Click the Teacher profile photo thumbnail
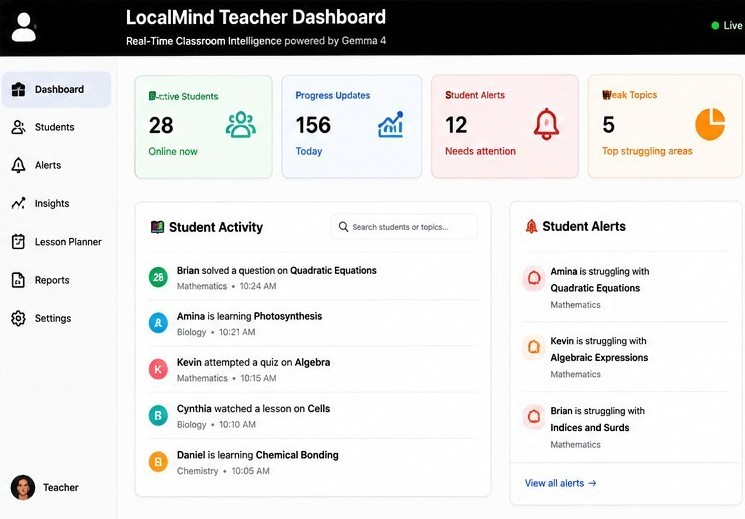The image size is (745, 519). pos(23,487)
